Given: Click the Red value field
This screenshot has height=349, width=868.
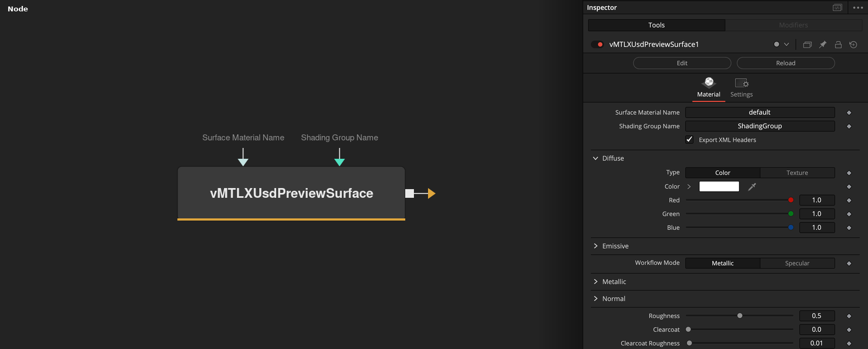Looking at the screenshot, I should tap(817, 200).
